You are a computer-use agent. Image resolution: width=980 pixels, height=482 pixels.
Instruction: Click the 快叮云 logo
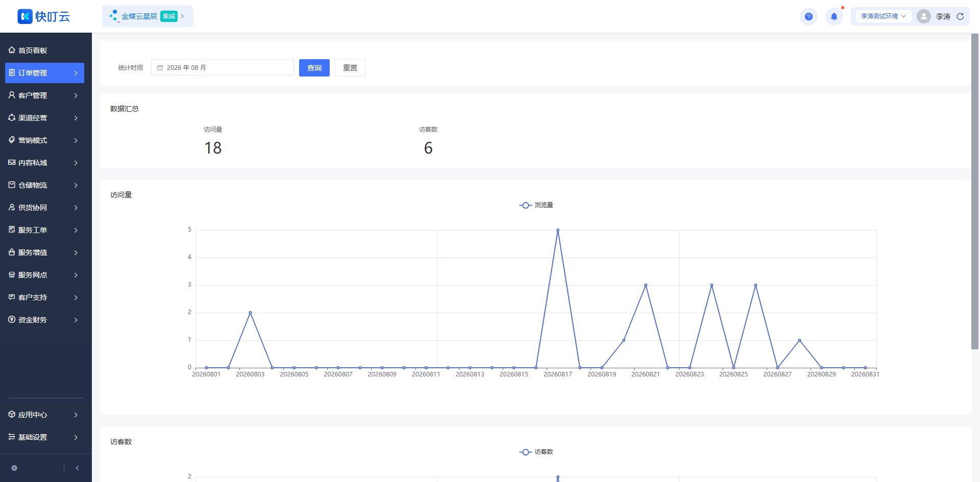(43, 16)
